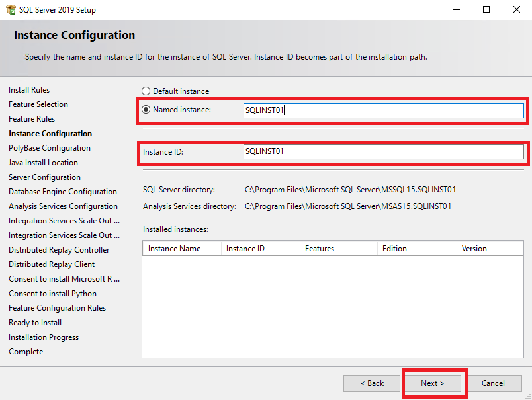Click the SQL Server Setup title bar icon
Image resolution: width=532 pixels, height=400 pixels.
point(11,9)
